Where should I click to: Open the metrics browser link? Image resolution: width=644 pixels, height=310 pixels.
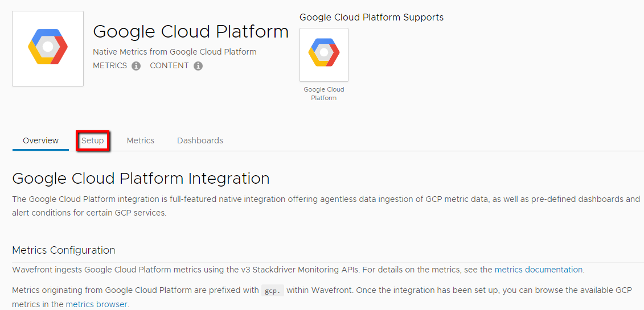coord(96,304)
